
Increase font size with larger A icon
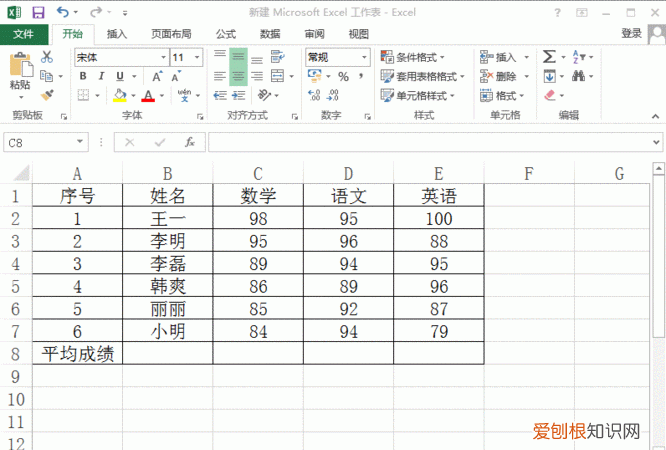(157, 76)
